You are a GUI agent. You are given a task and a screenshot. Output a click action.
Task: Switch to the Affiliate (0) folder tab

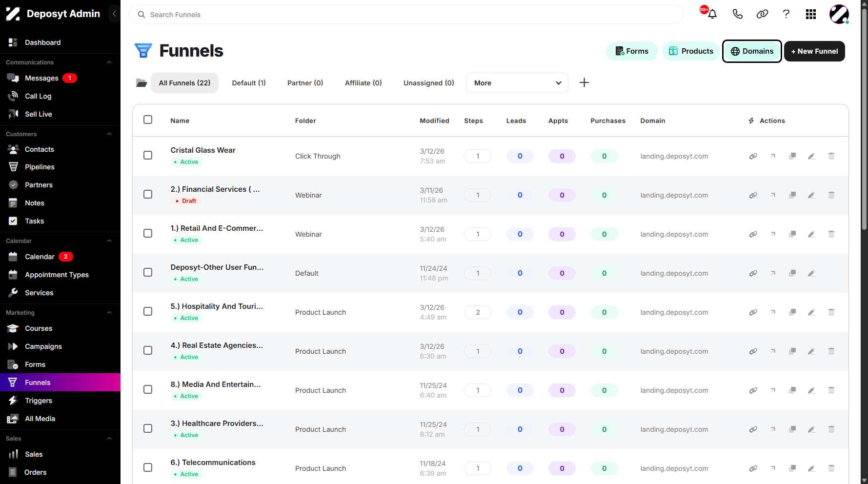pyautogui.click(x=363, y=83)
